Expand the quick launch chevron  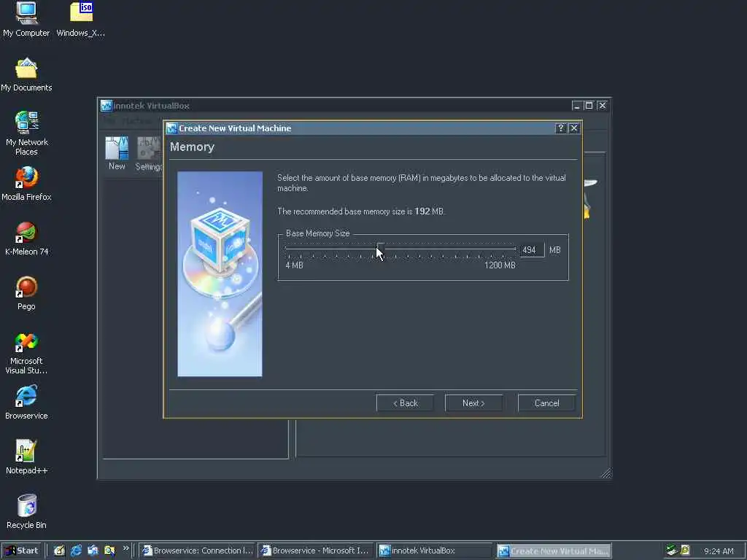point(125,548)
